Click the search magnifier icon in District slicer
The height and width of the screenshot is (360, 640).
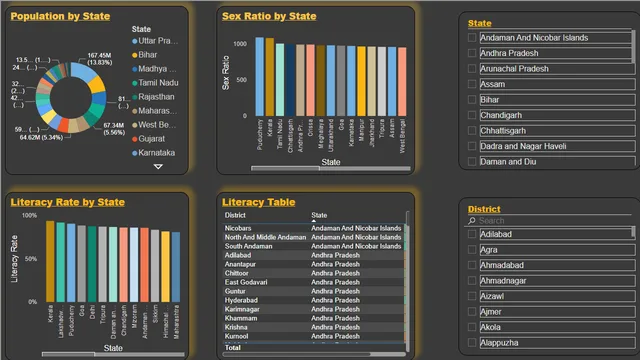click(x=472, y=221)
